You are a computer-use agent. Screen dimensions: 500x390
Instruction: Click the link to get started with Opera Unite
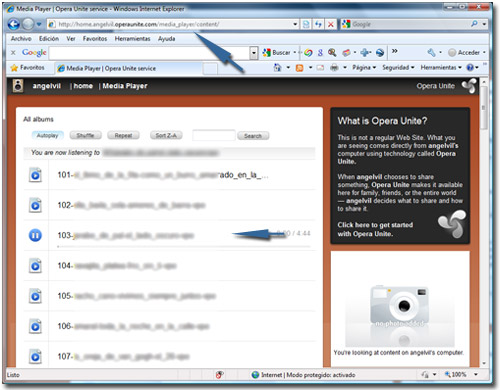375,229
